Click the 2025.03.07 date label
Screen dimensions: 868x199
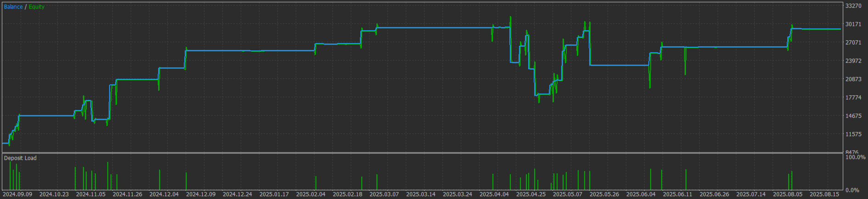tap(384, 194)
